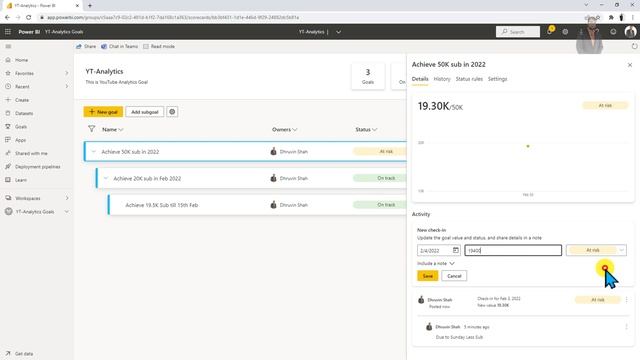This screenshot has height=360, width=640.
Task: Open Shared with me in sidebar
Action: coord(31,153)
